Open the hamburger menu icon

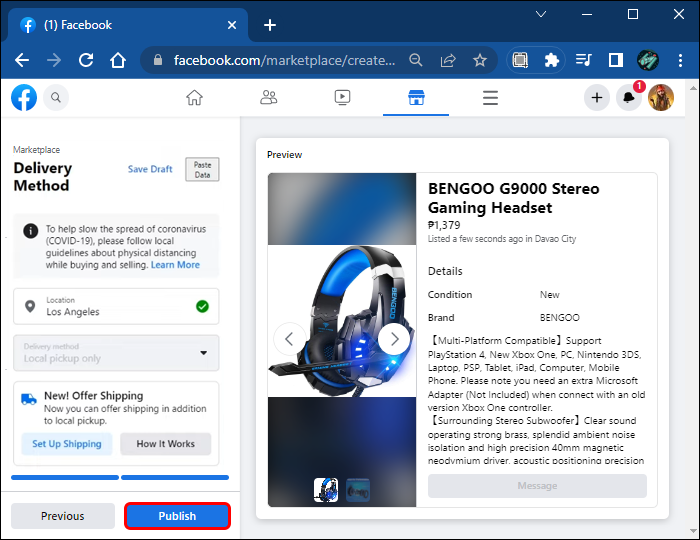(x=490, y=98)
